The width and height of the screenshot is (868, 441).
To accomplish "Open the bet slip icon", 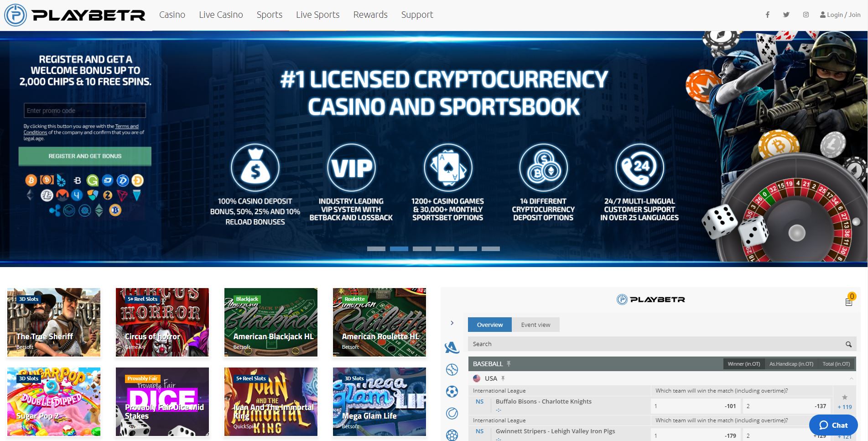I will click(849, 302).
